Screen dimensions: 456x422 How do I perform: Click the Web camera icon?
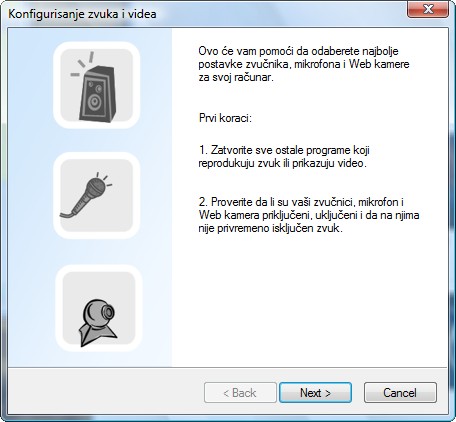tap(99, 308)
